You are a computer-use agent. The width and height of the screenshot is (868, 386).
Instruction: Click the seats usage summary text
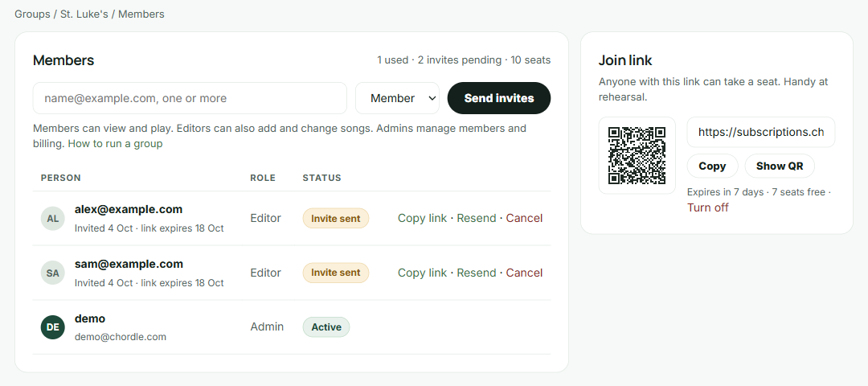coord(464,60)
